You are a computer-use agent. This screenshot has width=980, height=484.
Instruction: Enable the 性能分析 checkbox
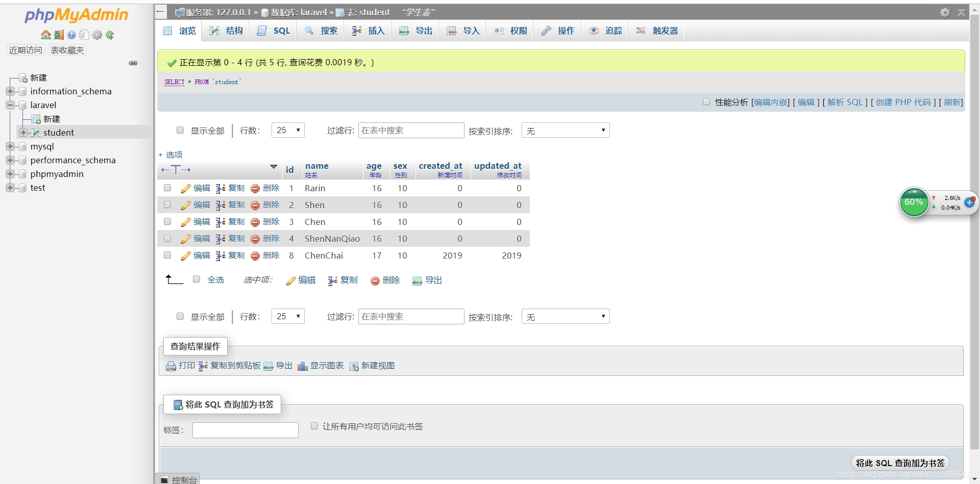click(x=706, y=101)
